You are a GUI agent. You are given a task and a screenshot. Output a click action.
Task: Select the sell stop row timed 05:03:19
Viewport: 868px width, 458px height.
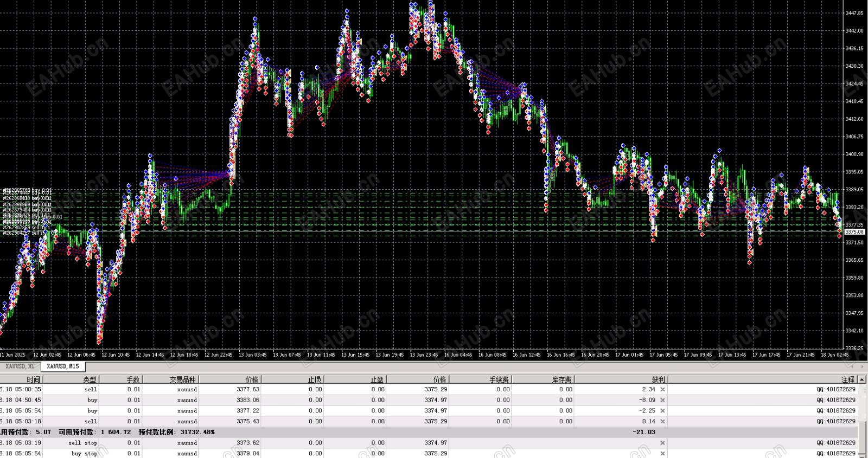(x=429, y=443)
